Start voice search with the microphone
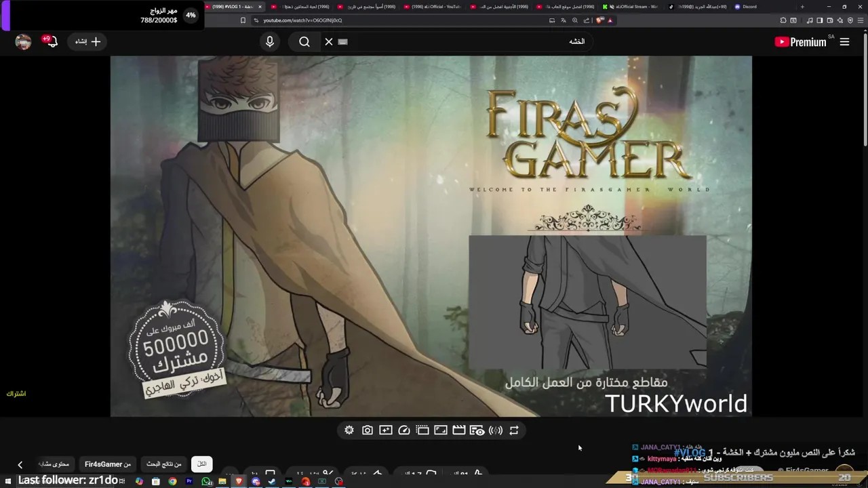868x488 pixels. [x=270, y=41]
